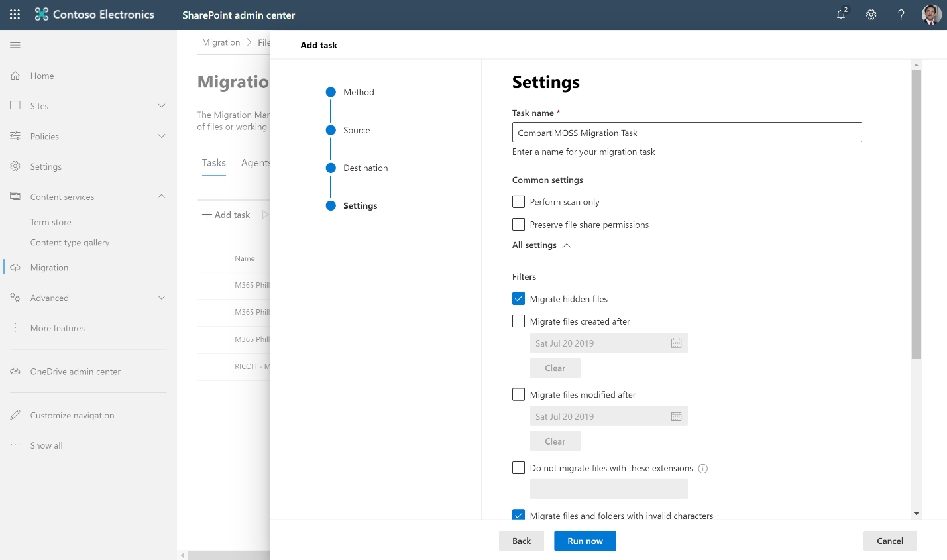Open the app launcher waffle icon
The height and width of the screenshot is (560, 947).
15,14
